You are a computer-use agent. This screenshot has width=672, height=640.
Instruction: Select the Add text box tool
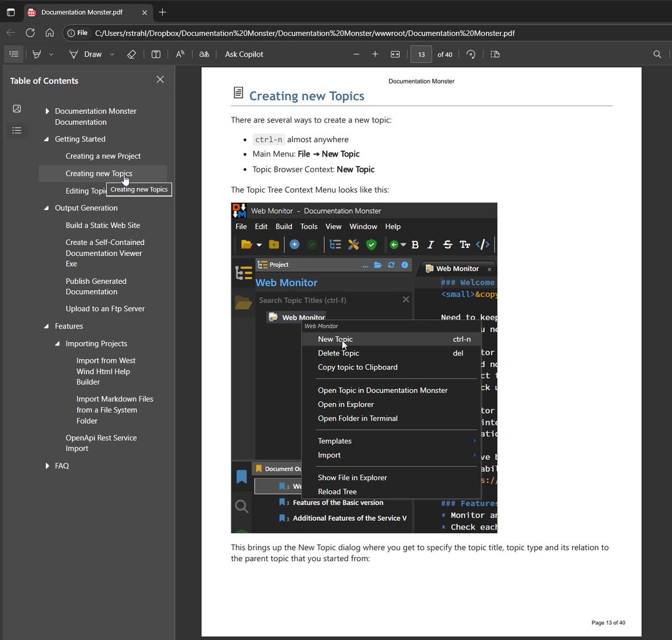156,54
